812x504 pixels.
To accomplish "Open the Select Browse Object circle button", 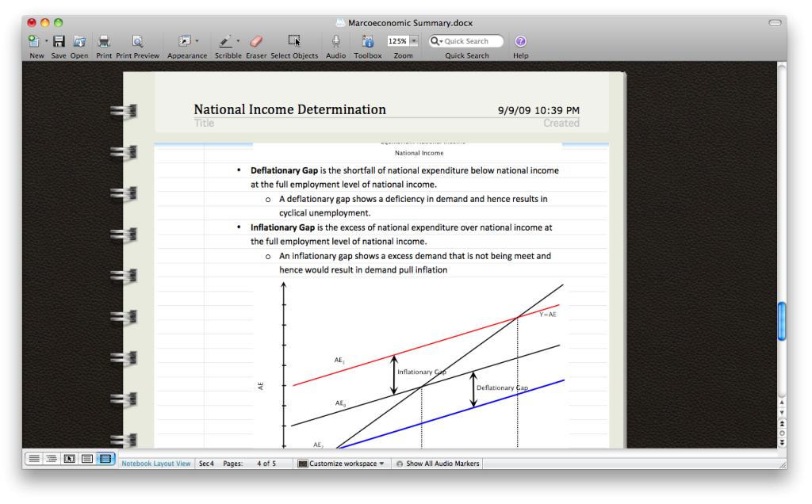I will pos(782,433).
